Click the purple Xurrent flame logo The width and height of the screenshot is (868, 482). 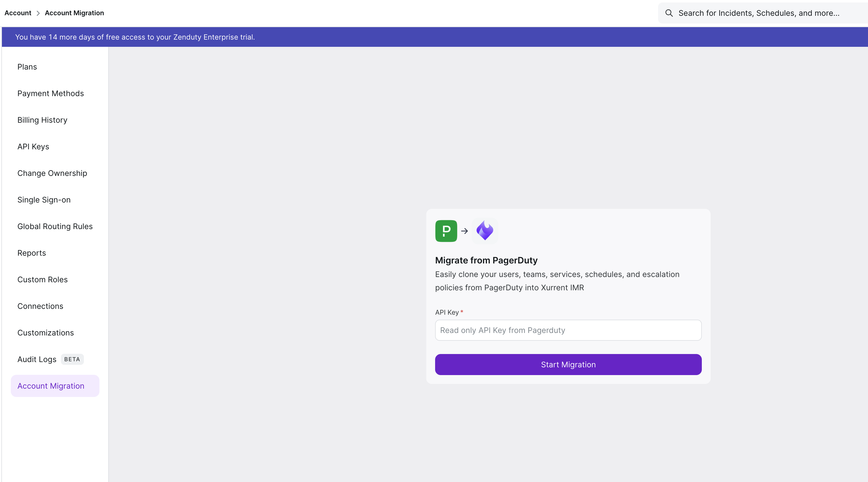pos(484,231)
